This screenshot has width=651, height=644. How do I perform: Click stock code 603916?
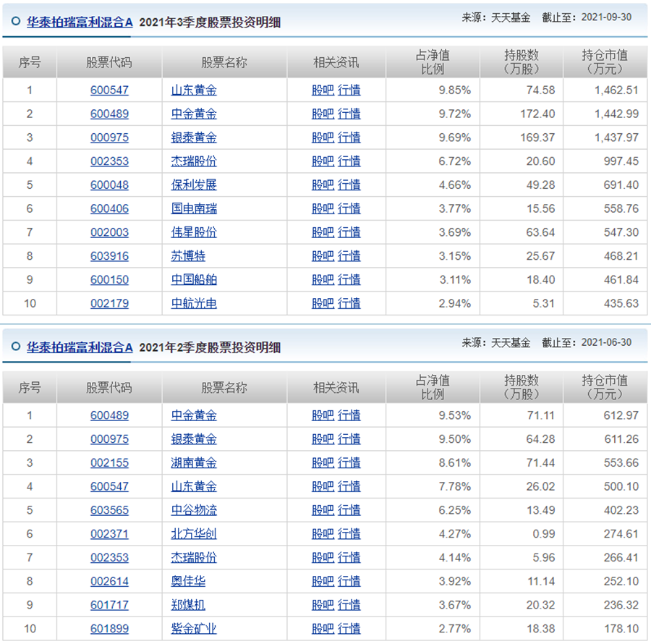click(110, 255)
